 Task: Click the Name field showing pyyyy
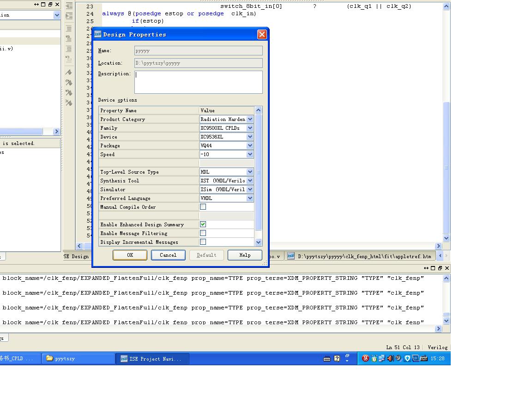[x=199, y=50]
